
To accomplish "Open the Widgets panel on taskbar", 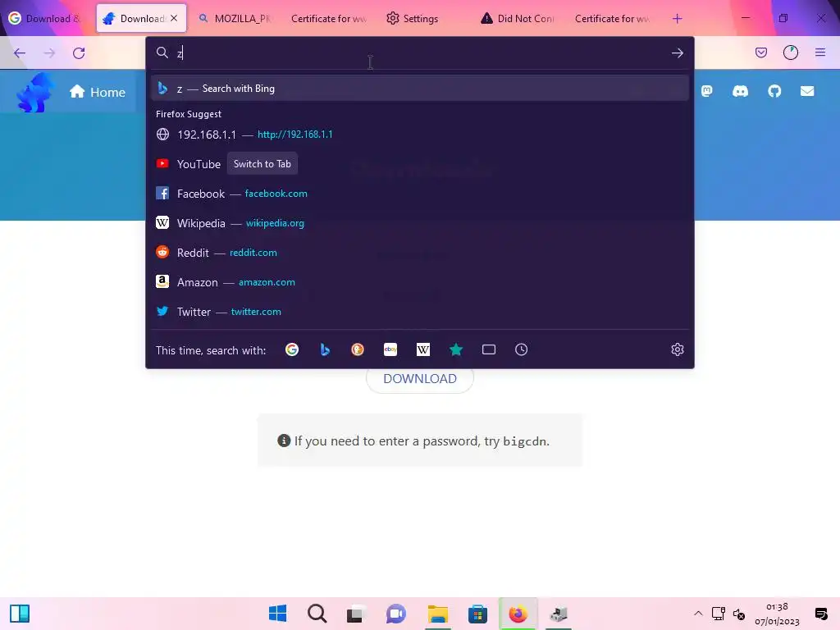I will pos(20,614).
